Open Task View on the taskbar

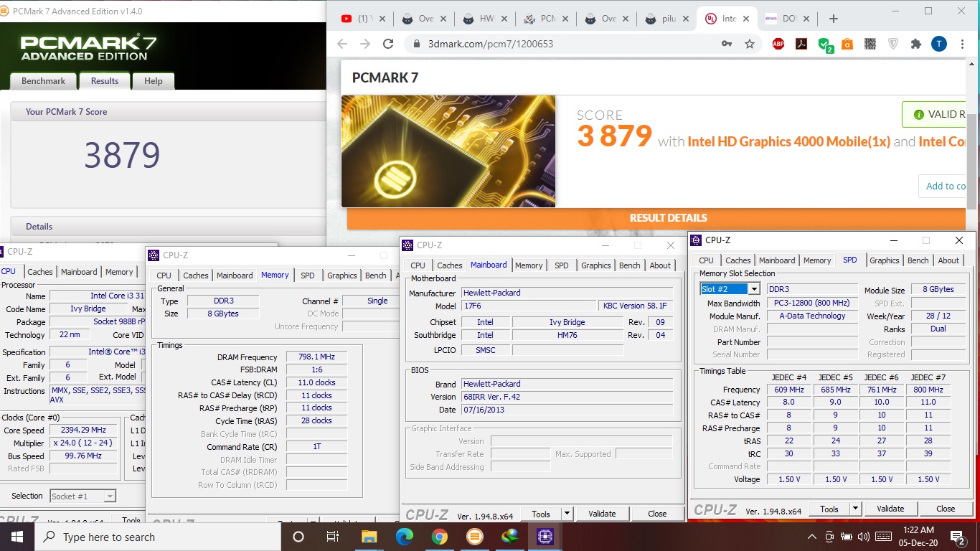click(333, 537)
